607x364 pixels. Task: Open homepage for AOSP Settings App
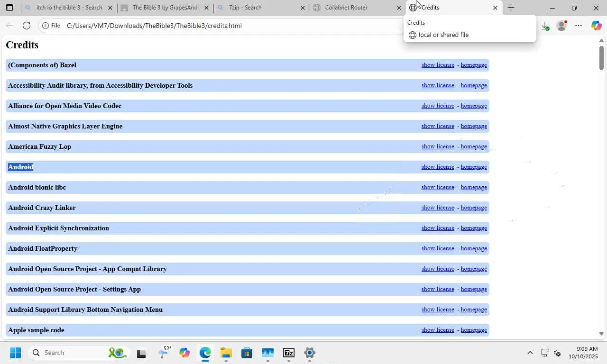[x=474, y=289]
